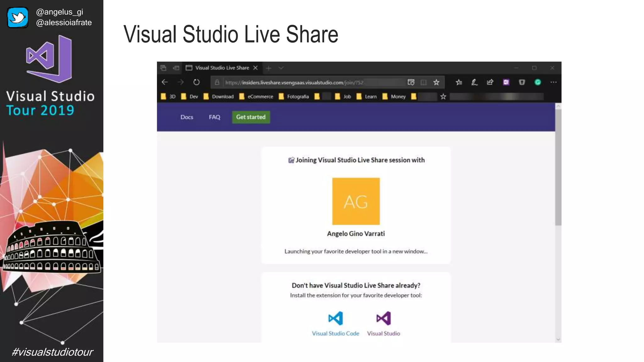Image resolution: width=644 pixels, height=362 pixels.
Task: Expand the tab preview chevron
Action: 281,68
